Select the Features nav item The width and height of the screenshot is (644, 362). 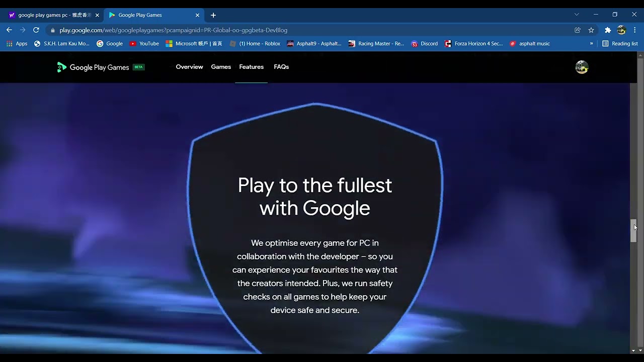point(252,67)
